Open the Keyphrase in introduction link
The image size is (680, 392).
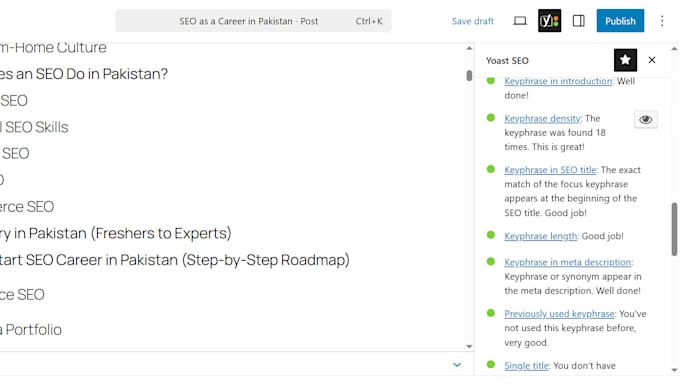click(x=558, y=81)
